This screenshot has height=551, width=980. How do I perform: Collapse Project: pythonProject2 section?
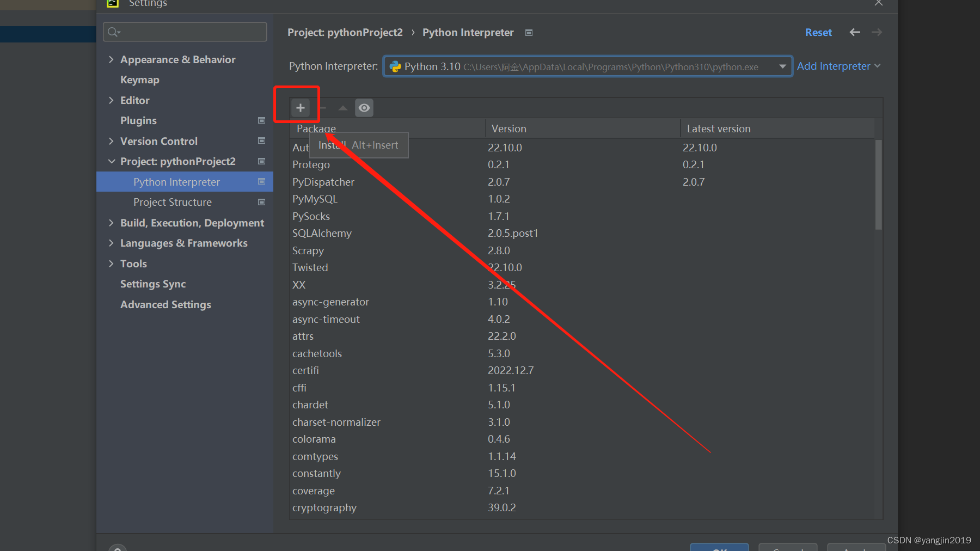click(111, 161)
